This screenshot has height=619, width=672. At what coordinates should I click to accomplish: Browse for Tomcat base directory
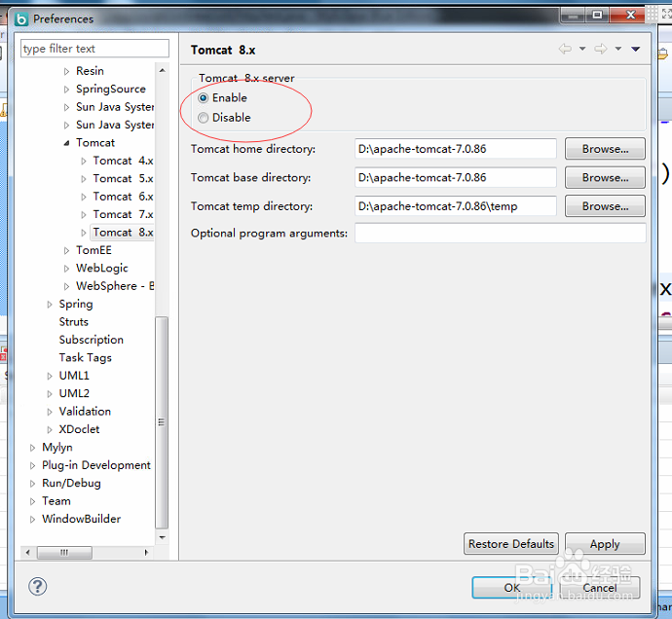(x=605, y=177)
